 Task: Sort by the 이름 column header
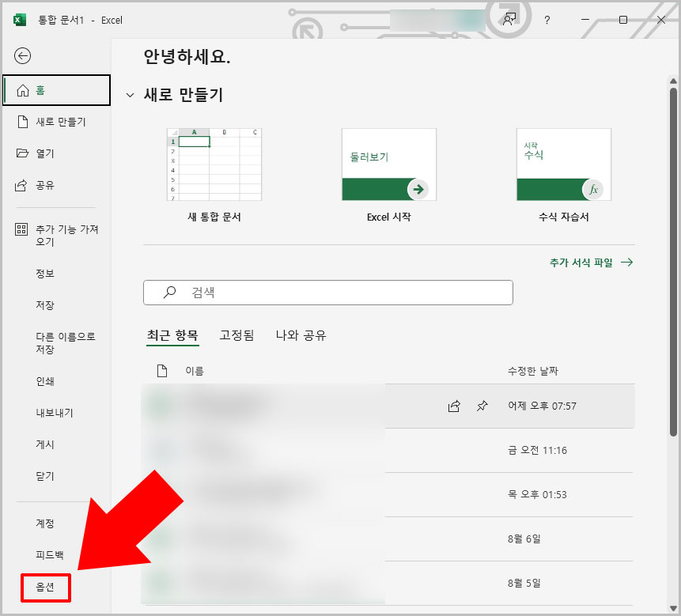point(195,371)
